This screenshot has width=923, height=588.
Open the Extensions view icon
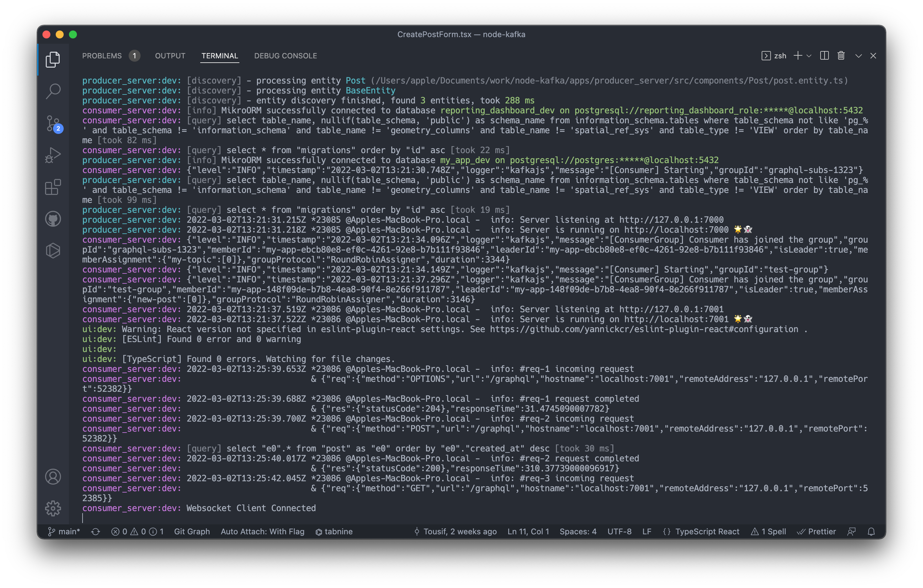click(x=53, y=187)
